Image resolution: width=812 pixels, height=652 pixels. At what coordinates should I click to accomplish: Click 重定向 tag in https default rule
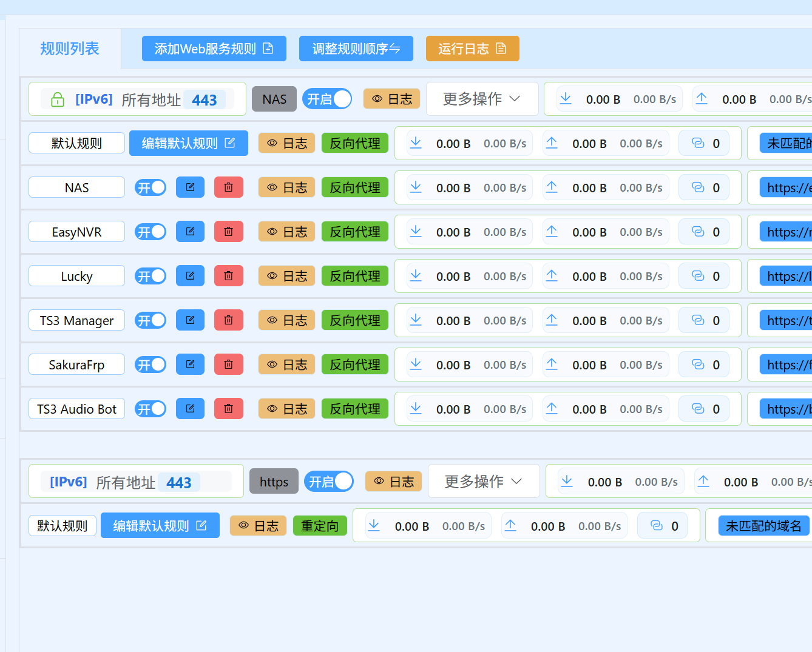[x=320, y=526]
